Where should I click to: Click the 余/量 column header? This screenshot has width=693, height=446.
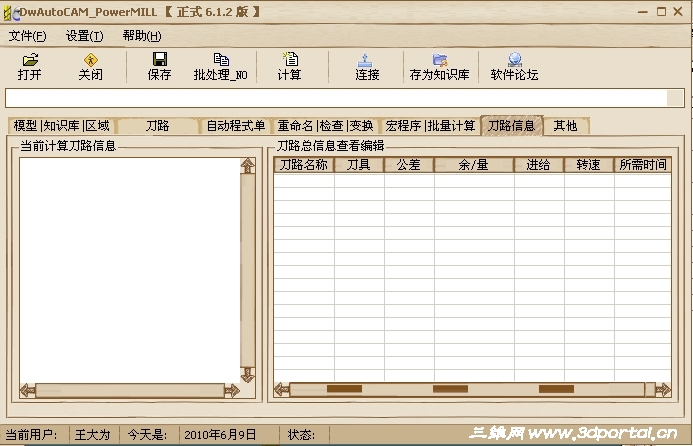[x=474, y=165]
